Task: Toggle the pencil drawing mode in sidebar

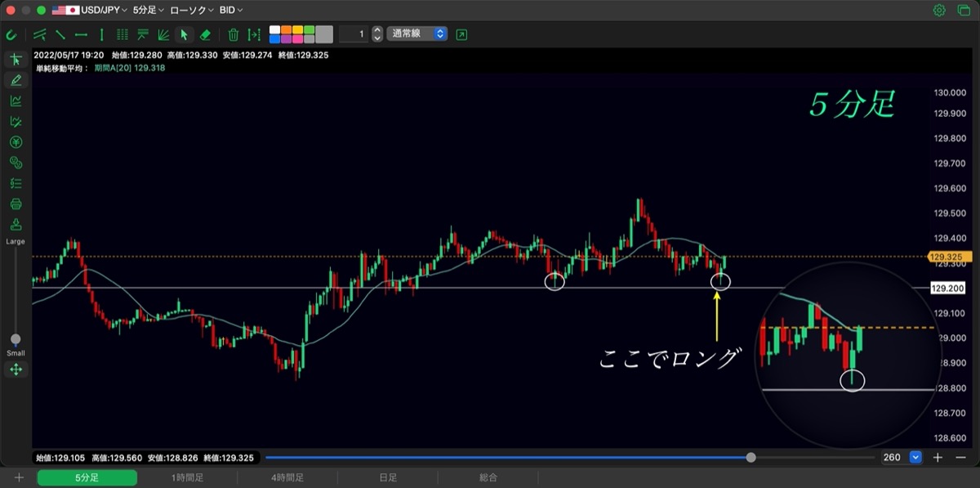Action: [x=16, y=80]
